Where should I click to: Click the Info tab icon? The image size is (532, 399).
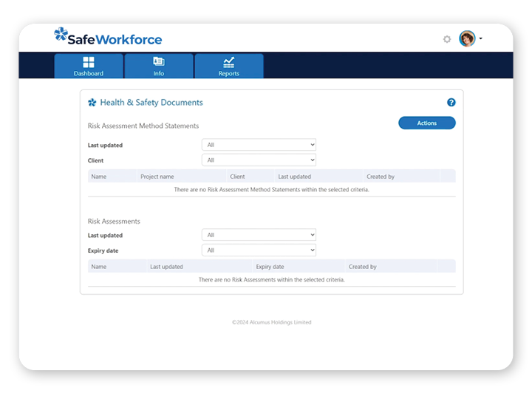pyautogui.click(x=158, y=62)
